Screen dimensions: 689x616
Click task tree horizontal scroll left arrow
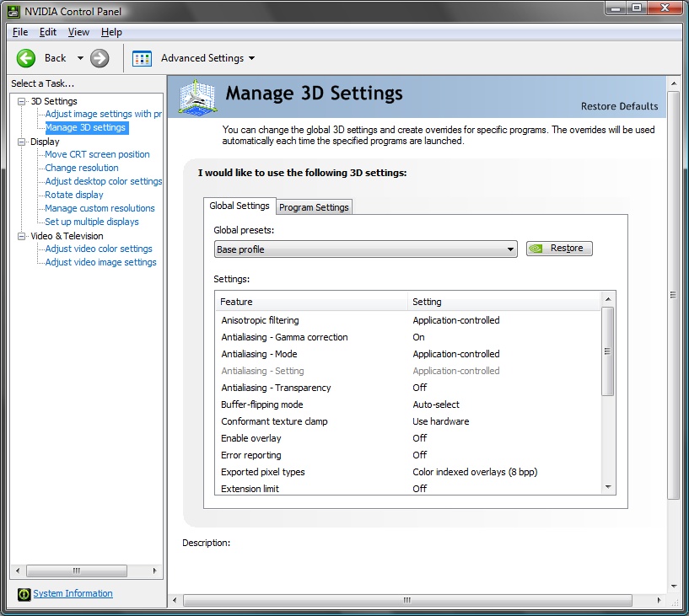pyautogui.click(x=18, y=570)
